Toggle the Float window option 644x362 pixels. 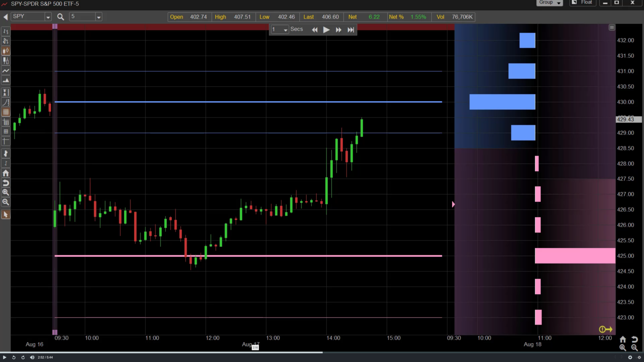tap(583, 3)
